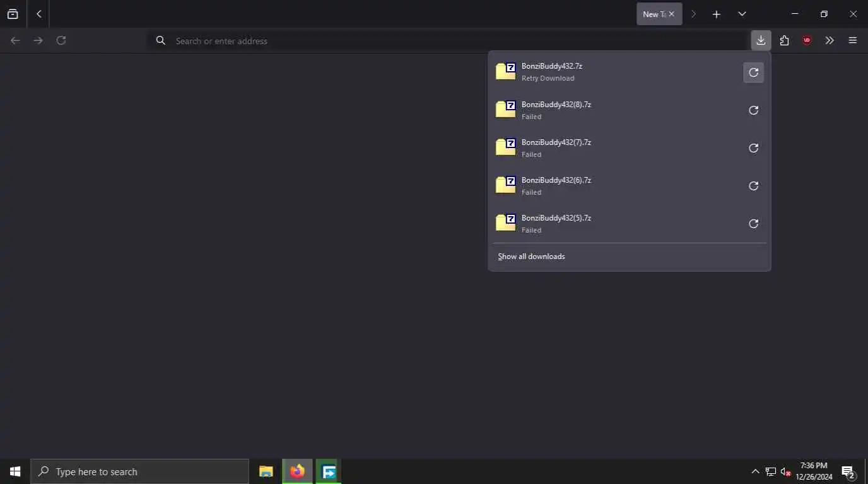Open the uBlock Origin extension icon
868x484 pixels.
coord(807,40)
